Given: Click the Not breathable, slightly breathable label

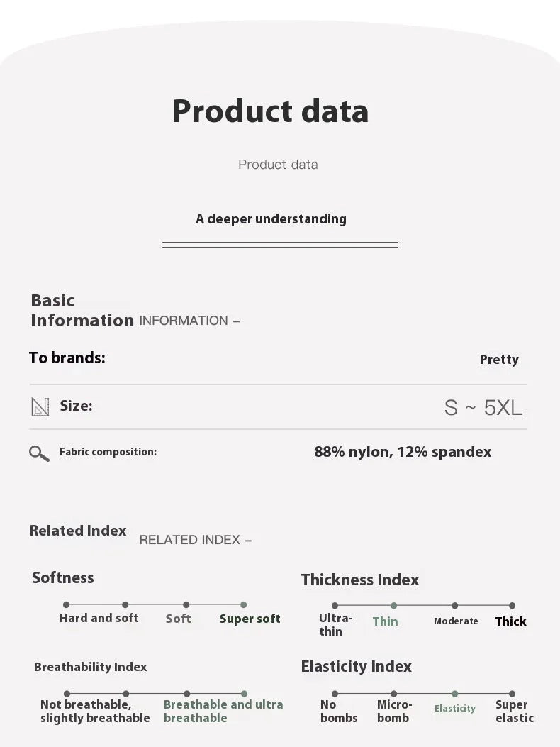Looking at the screenshot, I should pyautogui.click(x=95, y=711).
